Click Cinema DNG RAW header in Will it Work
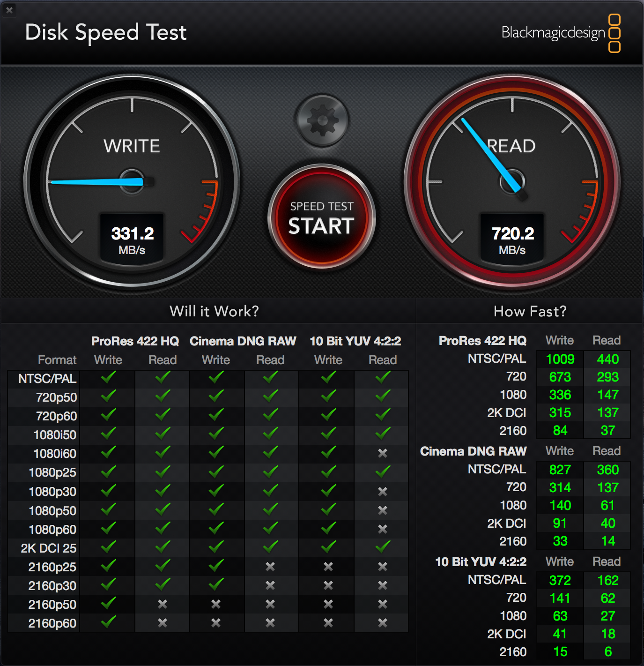Viewport: 644px width, 666px height. (243, 341)
